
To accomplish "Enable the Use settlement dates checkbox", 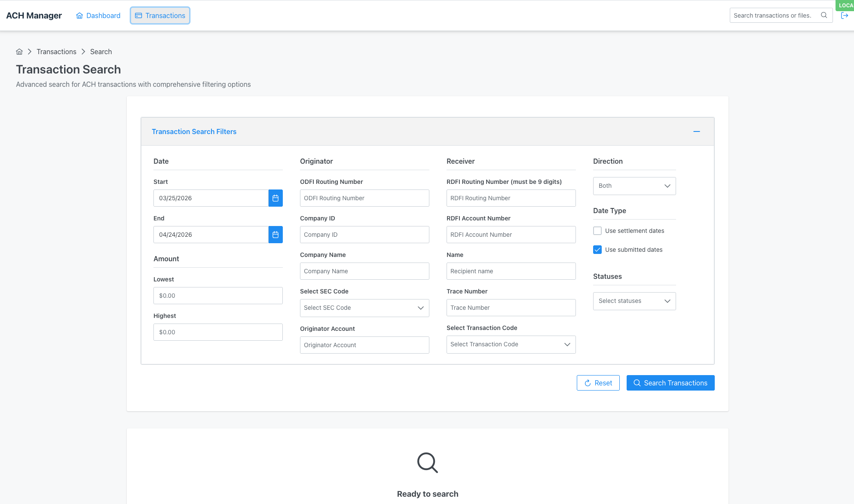I will click(597, 230).
